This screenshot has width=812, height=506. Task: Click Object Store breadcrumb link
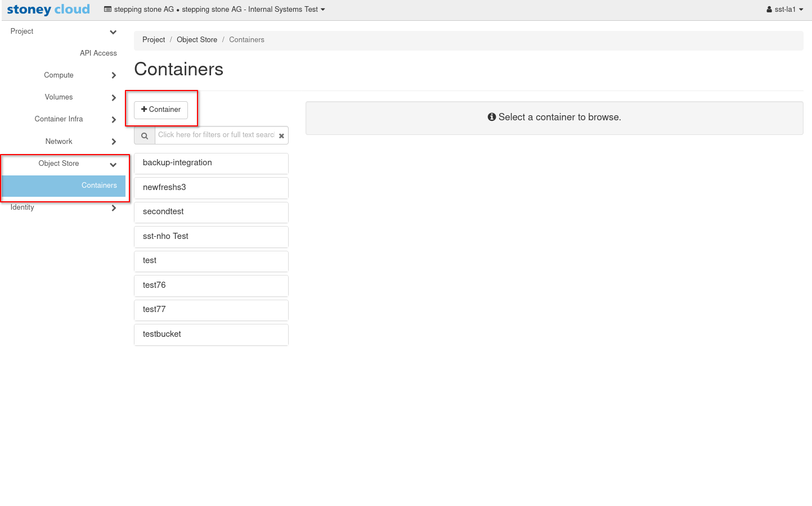[x=197, y=40]
